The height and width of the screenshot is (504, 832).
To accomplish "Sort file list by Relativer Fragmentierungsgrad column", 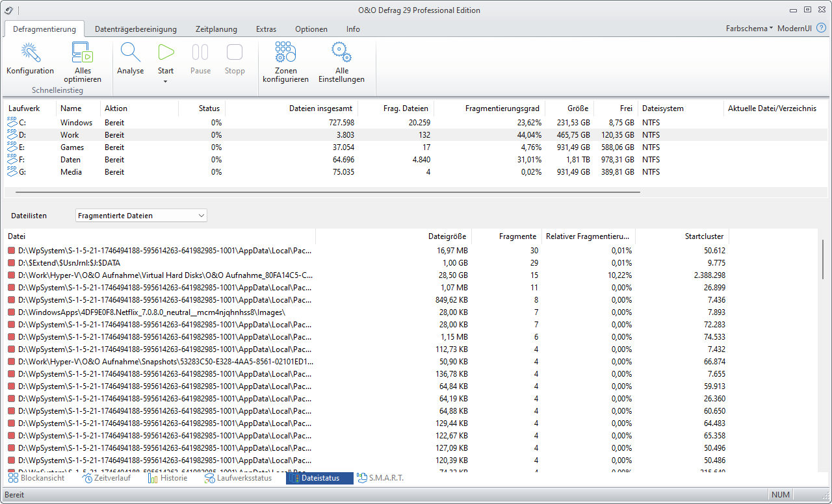I will 589,236.
